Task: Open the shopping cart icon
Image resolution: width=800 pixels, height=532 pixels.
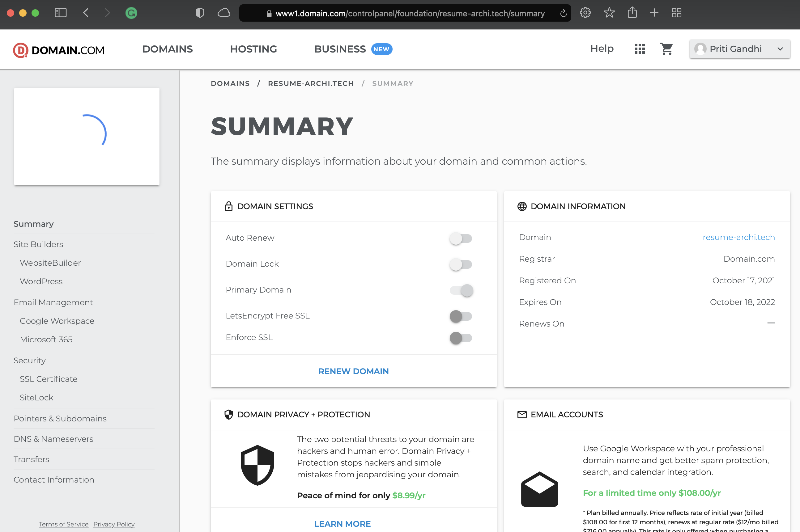Action: [x=666, y=49]
